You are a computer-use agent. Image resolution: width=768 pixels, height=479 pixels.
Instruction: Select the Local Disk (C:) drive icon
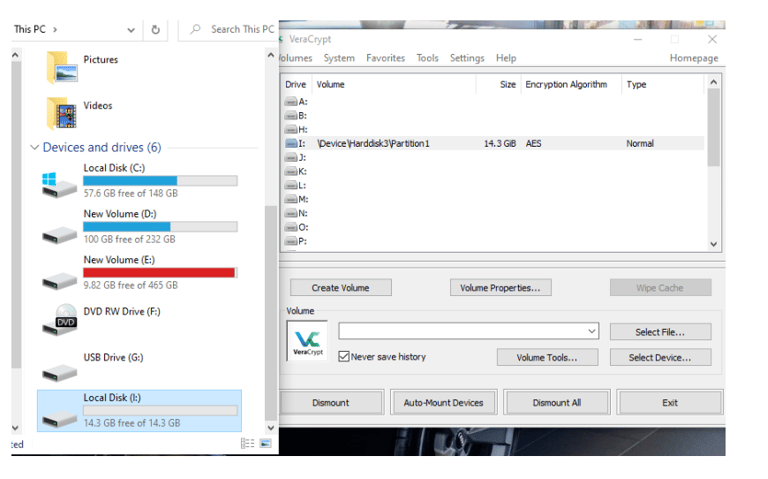[x=59, y=185]
